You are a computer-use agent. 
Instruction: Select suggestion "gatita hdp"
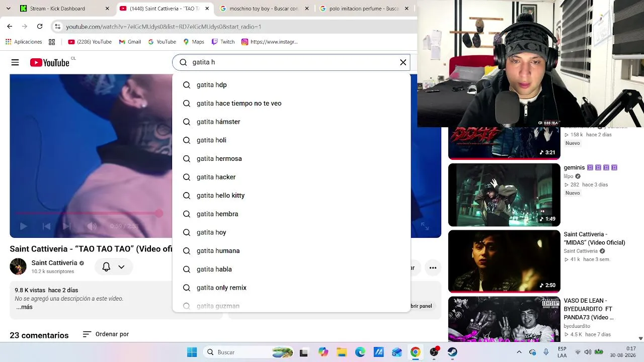[x=291, y=85]
